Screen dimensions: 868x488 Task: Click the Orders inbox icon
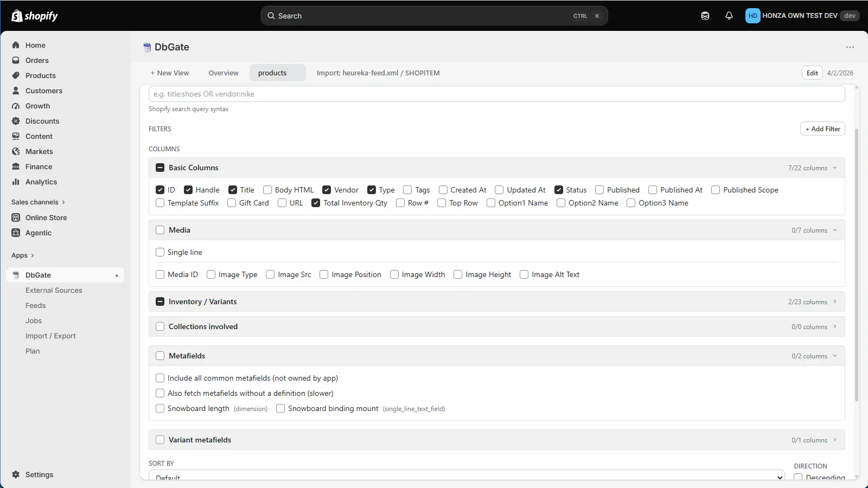(16, 60)
